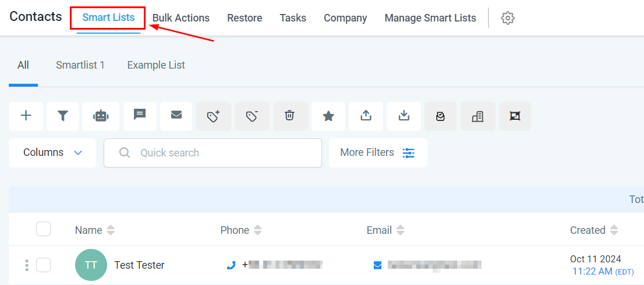Click the plus icon to add contact
644x285 pixels.
click(x=26, y=116)
